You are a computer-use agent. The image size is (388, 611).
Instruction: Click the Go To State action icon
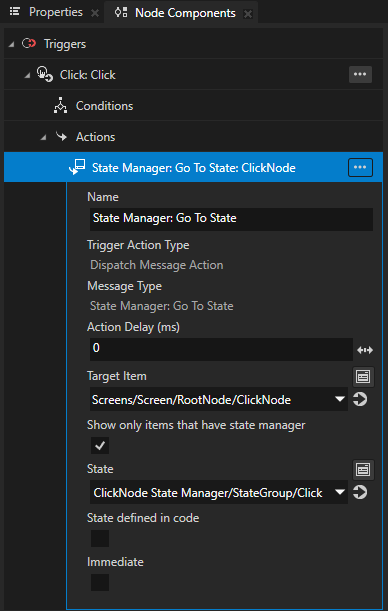click(77, 167)
